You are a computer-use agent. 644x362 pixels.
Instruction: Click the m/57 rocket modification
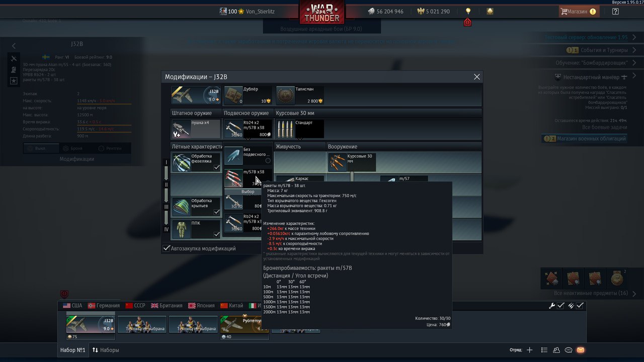404,178
